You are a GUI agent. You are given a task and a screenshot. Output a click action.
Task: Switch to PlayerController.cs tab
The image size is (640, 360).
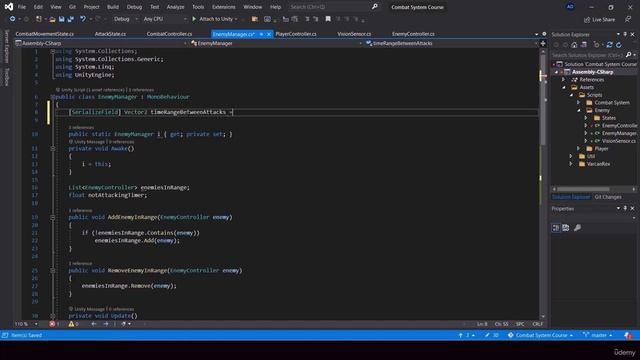point(296,34)
